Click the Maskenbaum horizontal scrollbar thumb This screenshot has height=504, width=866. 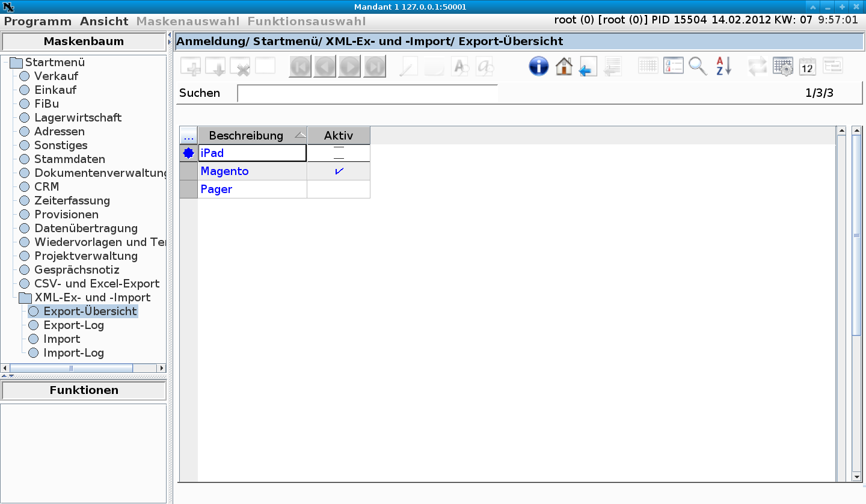click(x=71, y=368)
